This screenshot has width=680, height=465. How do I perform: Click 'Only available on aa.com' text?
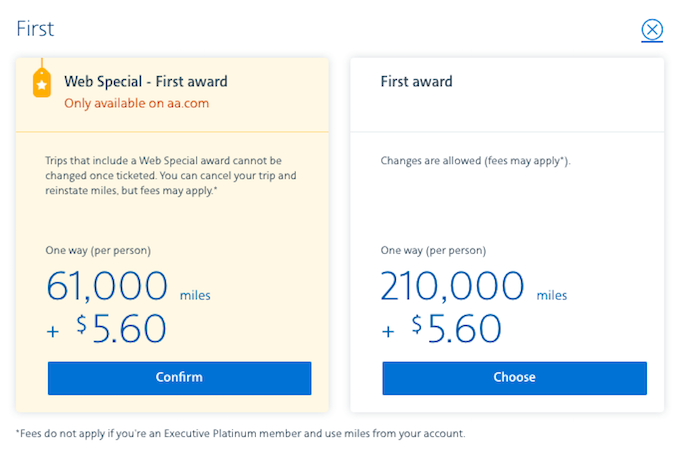pos(137,104)
